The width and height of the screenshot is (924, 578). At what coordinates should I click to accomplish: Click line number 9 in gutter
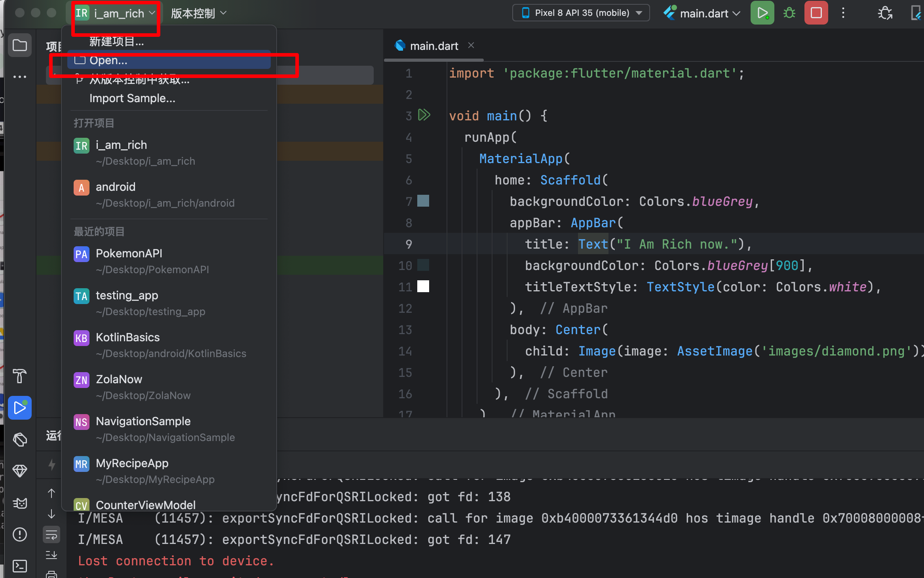pos(409,244)
